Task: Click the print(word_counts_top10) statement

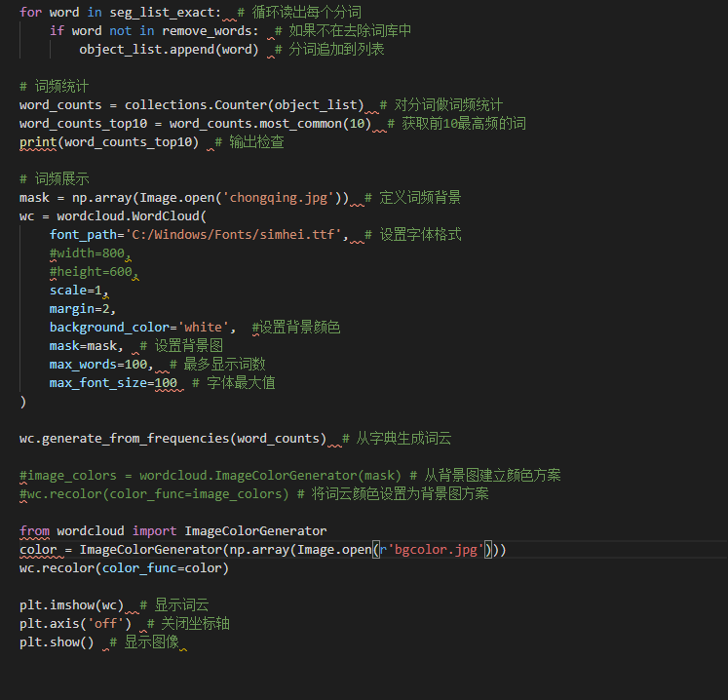Action: (109, 142)
